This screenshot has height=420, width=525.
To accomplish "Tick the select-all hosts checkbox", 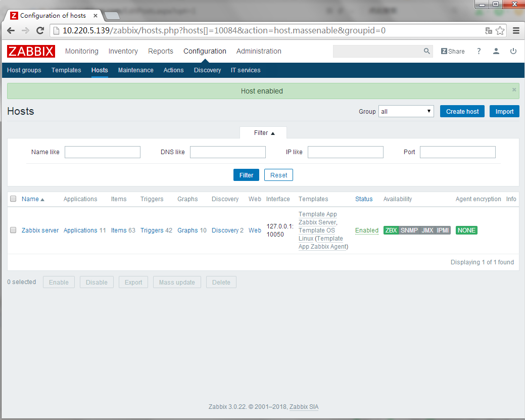I will [x=13, y=199].
